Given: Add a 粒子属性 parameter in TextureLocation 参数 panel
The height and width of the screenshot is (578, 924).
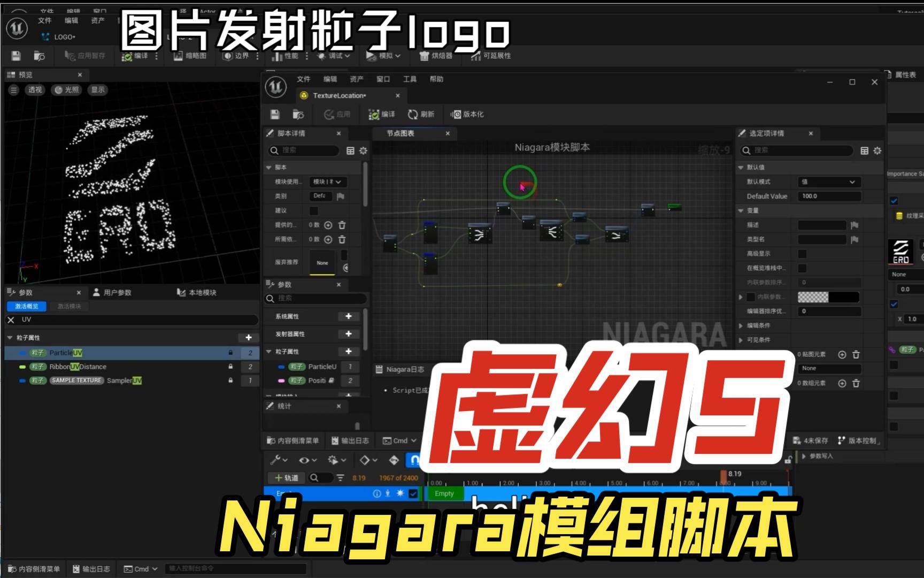Looking at the screenshot, I should 349,351.
